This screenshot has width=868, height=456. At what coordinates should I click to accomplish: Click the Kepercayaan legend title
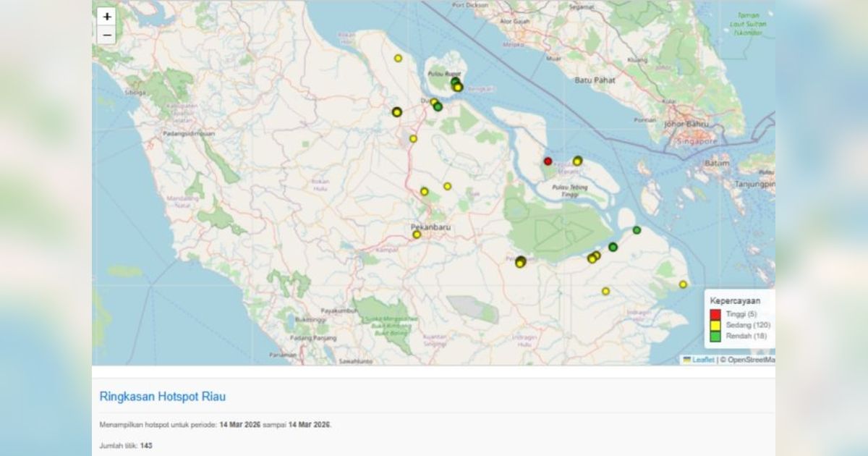735,300
